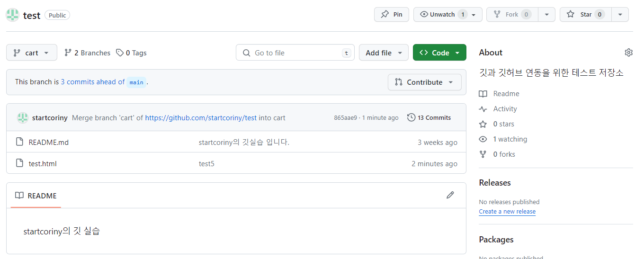The height and width of the screenshot is (259, 644).
Task: Click the book icon beside Readme in About
Action: (483, 94)
